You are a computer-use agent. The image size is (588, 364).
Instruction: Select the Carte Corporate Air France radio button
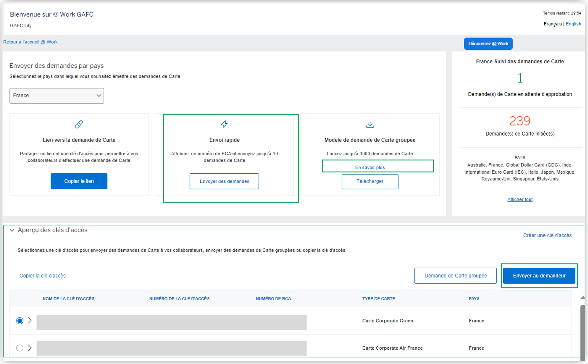(x=20, y=348)
